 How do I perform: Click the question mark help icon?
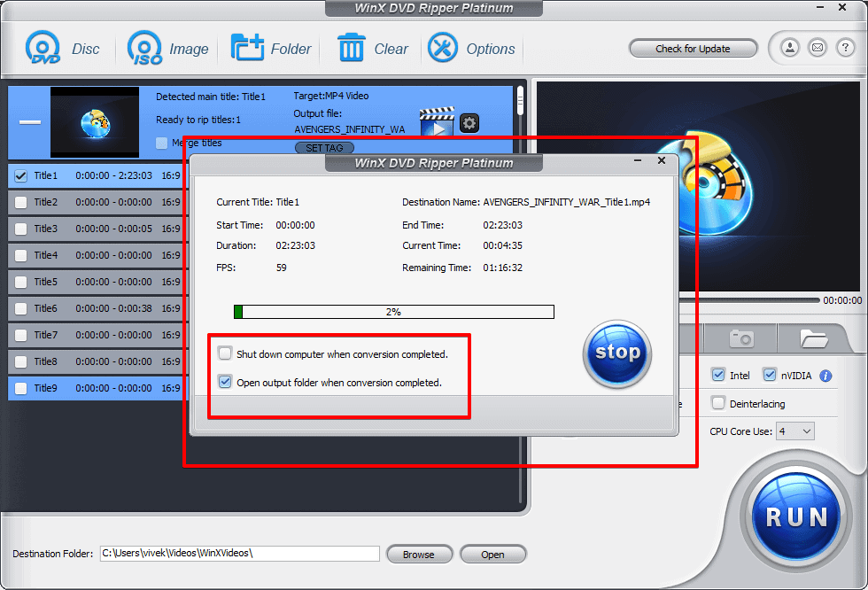click(845, 48)
